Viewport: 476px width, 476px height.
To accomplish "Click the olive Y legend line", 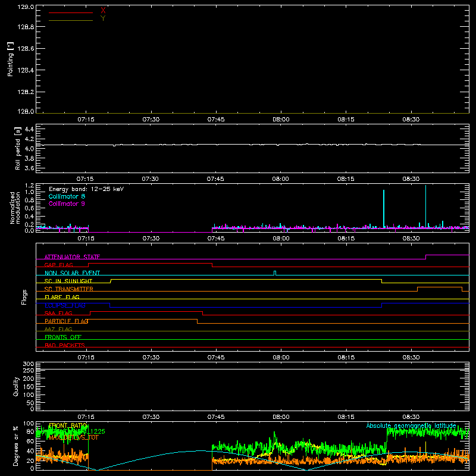I will tap(71, 20).
